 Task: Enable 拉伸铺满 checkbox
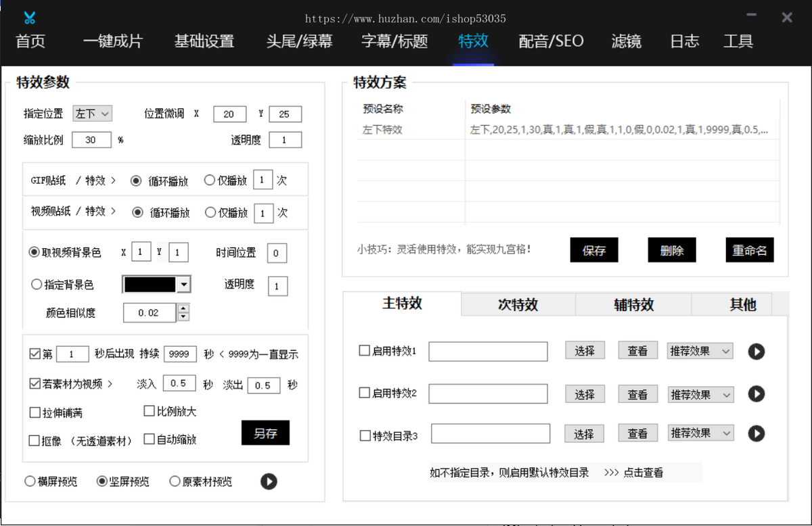point(35,412)
